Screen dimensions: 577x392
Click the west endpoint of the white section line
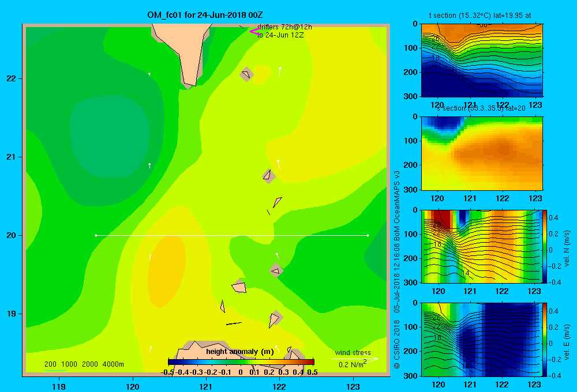click(x=96, y=235)
